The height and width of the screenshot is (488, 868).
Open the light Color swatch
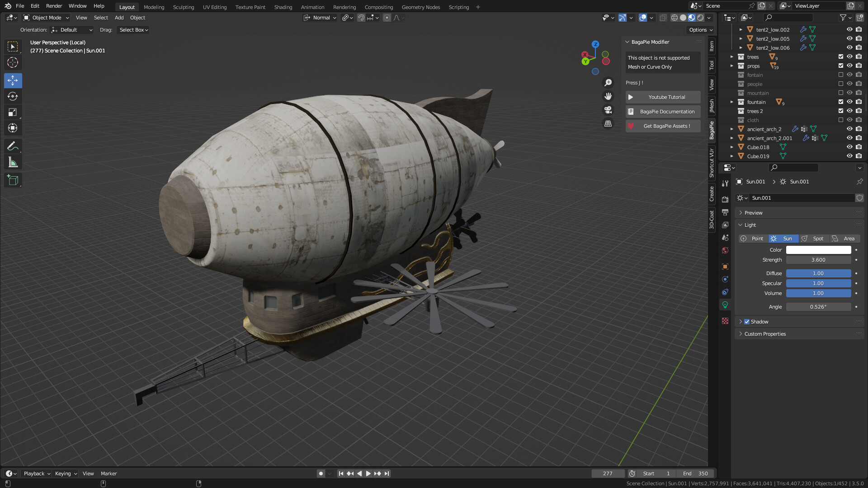[818, 249]
